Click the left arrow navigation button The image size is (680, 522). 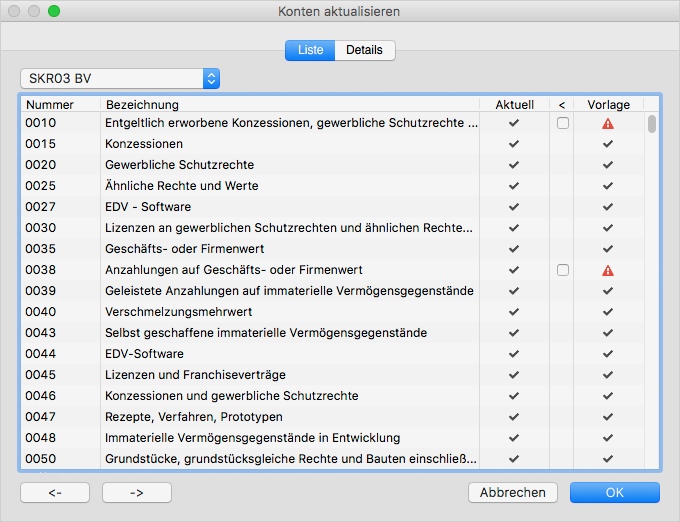55,492
